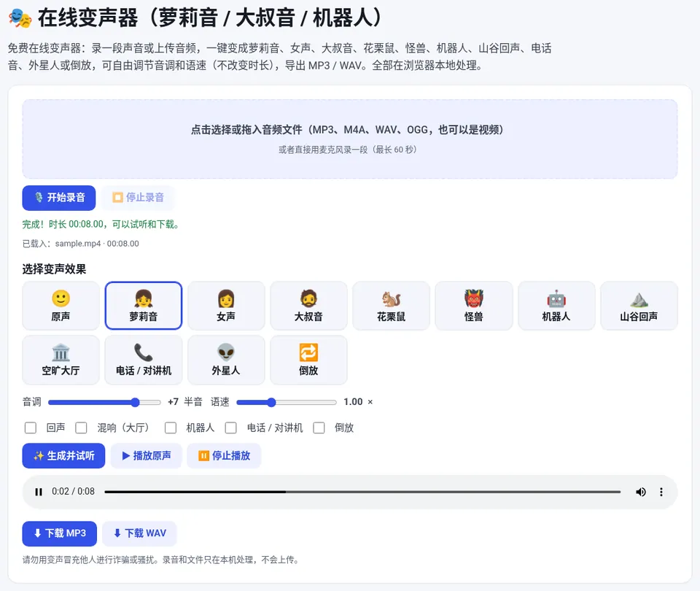Enable the 回声 echo checkbox
The height and width of the screenshot is (591, 700).
click(x=31, y=428)
